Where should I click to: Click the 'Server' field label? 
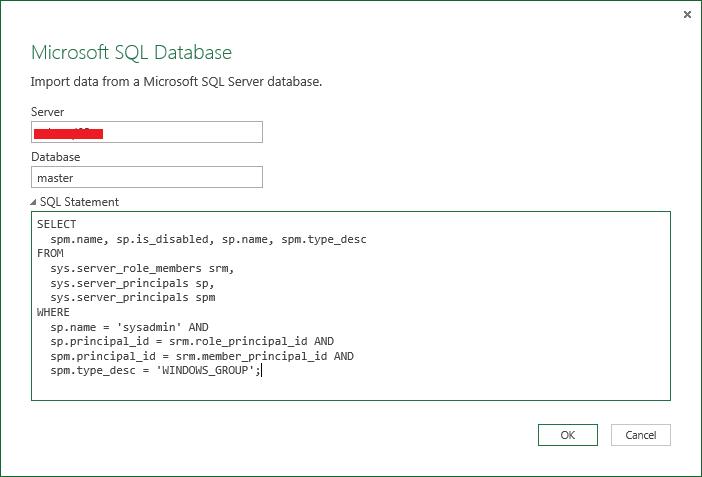(48, 111)
